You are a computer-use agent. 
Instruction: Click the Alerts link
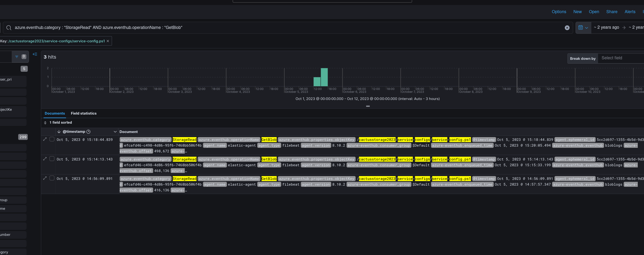pos(629,12)
